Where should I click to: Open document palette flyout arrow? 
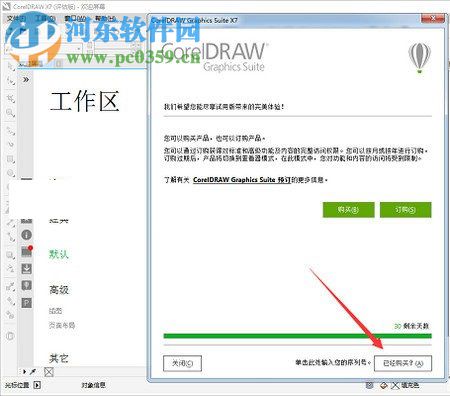point(24,372)
